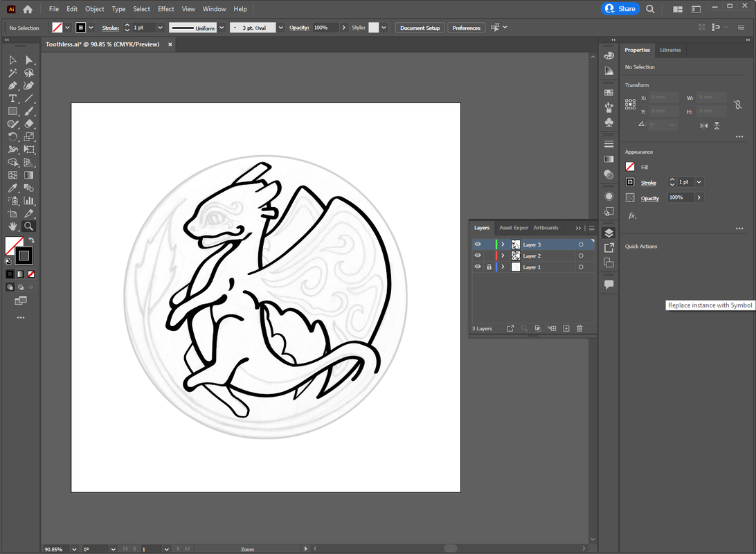Unlock Layer 1 via lock icon
The width and height of the screenshot is (756, 554).
point(489,267)
